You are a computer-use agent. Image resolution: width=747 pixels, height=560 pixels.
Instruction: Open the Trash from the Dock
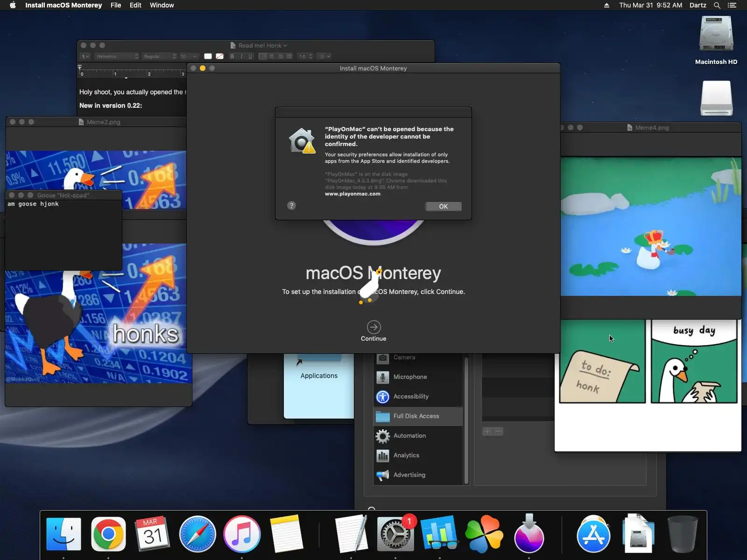pos(683,534)
